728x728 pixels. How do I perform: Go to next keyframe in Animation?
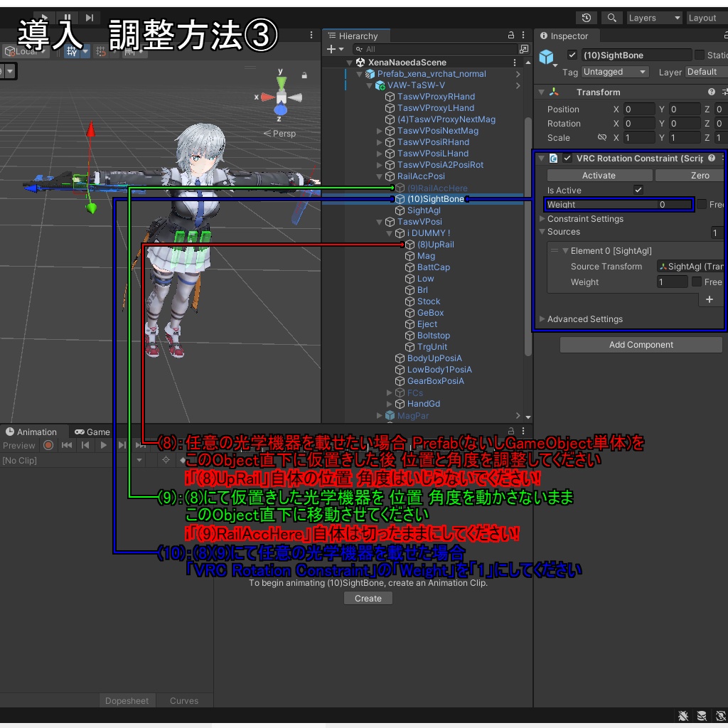pyautogui.click(x=122, y=445)
